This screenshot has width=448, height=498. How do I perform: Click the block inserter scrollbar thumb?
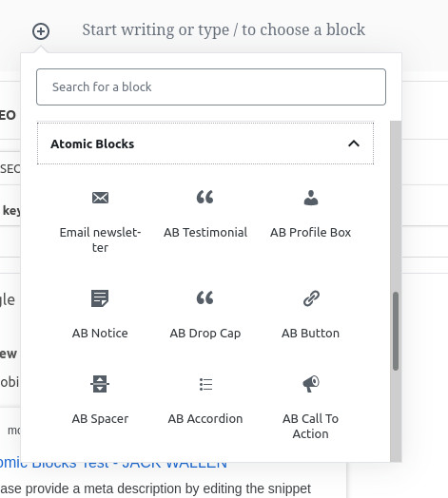coord(396,331)
